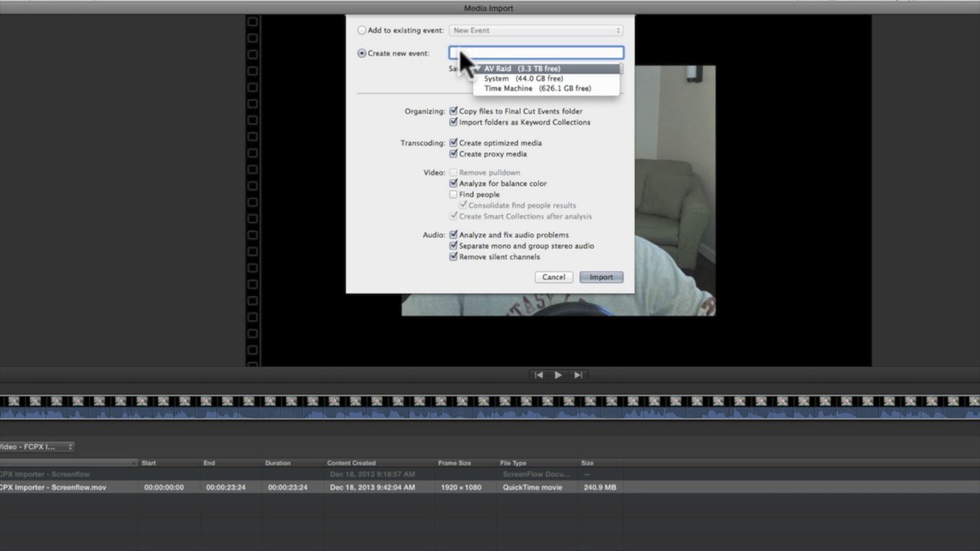Viewport: 980px width, 551px height.
Task: Toggle Create optimized media checkbox
Action: tap(453, 142)
